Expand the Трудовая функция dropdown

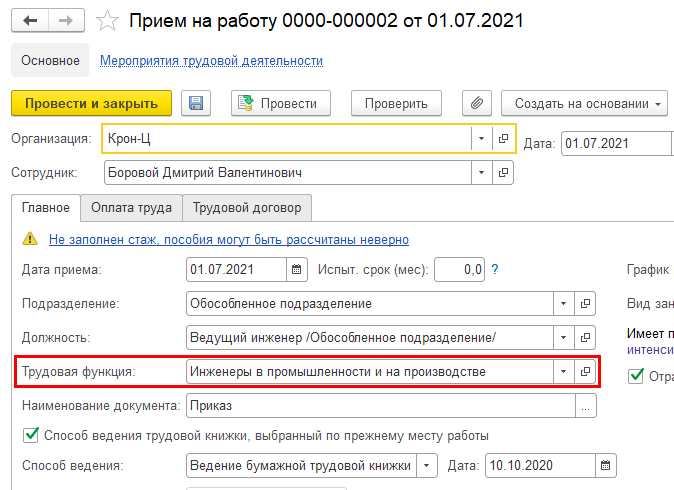[x=563, y=371]
